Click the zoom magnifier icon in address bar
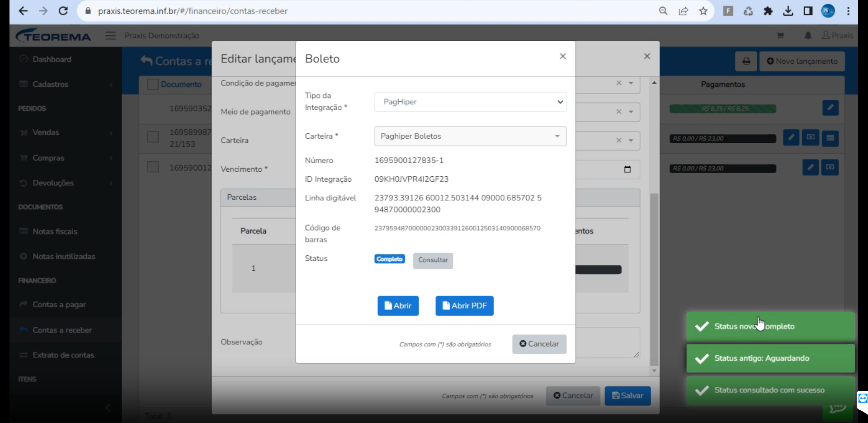Screen dimensions: 868x423 click(663, 11)
